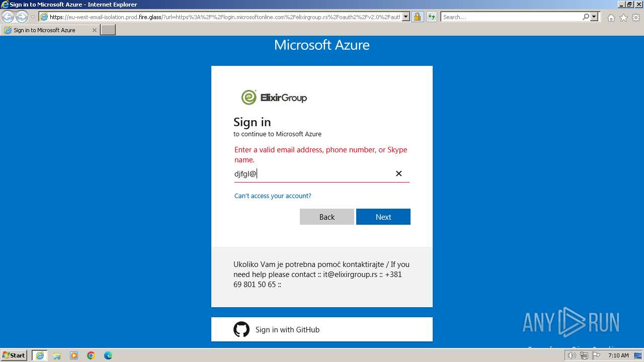Click the browser Search box
The width and height of the screenshot is (644, 362).
click(511, 17)
